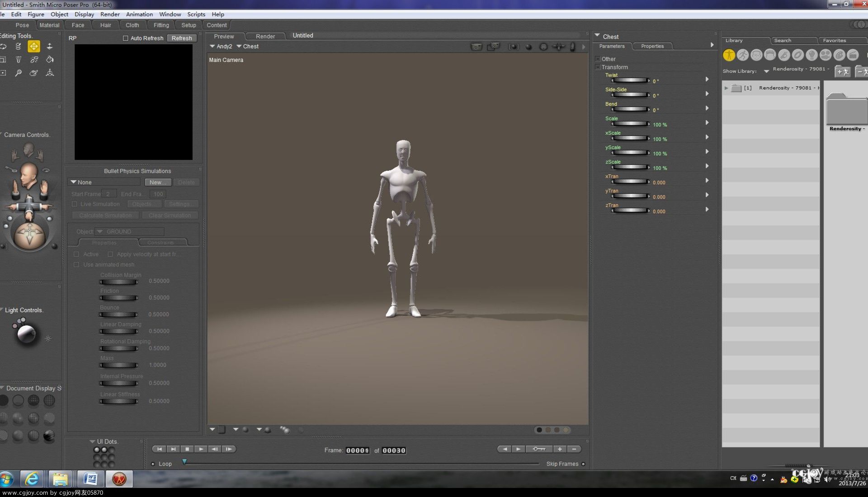Open the Show Library dropdown arrow
Screen dimensions: 868x497
tap(766, 71)
